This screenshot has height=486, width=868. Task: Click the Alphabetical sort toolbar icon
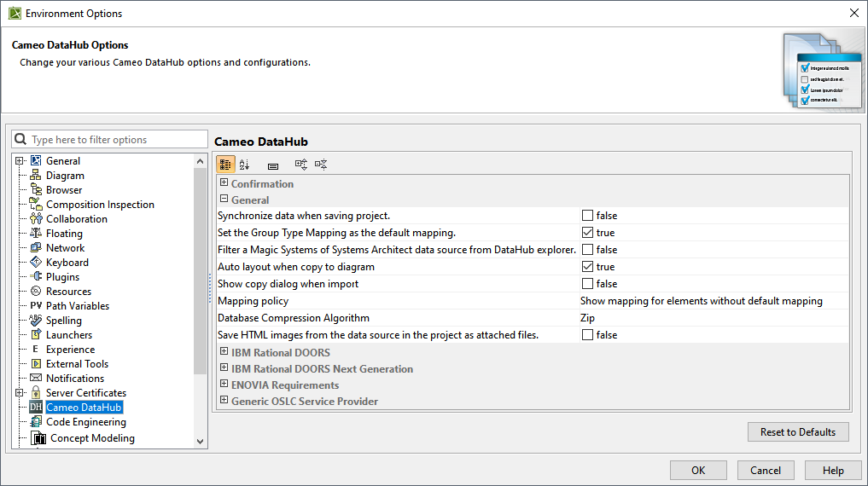pos(245,165)
